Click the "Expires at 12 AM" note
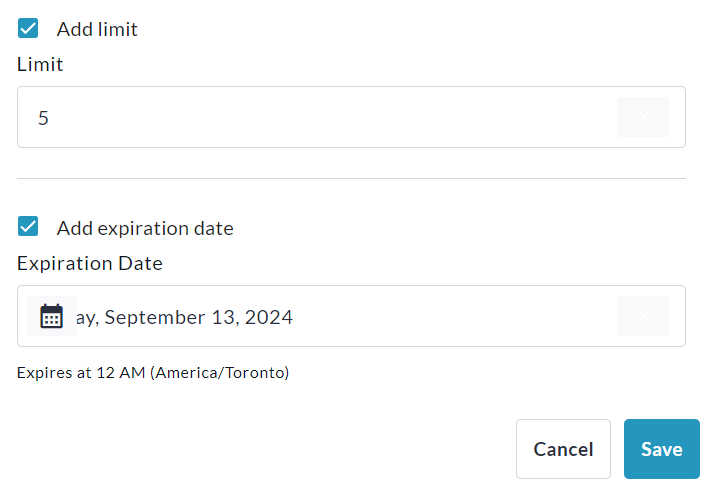This screenshot has width=712, height=495. (82, 373)
